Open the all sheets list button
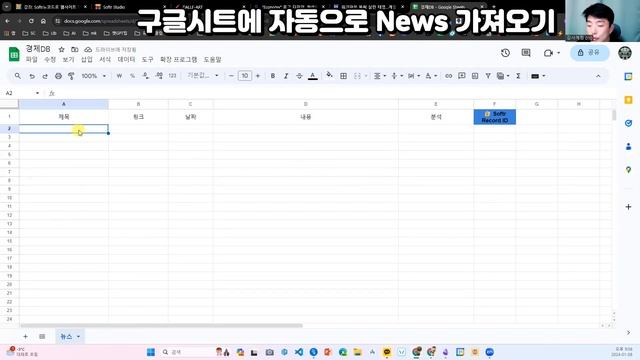The image size is (640, 360). pos(42,336)
